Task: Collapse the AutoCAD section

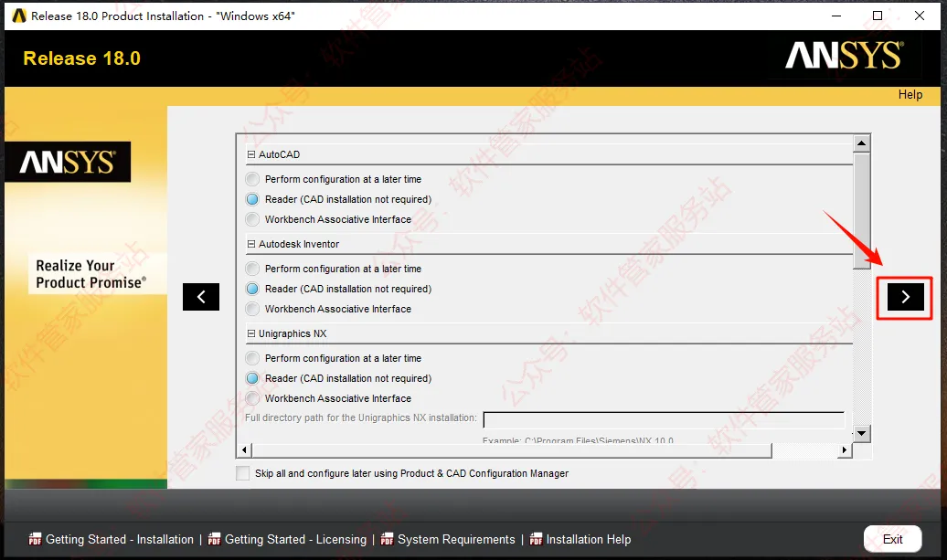Action: tap(251, 154)
